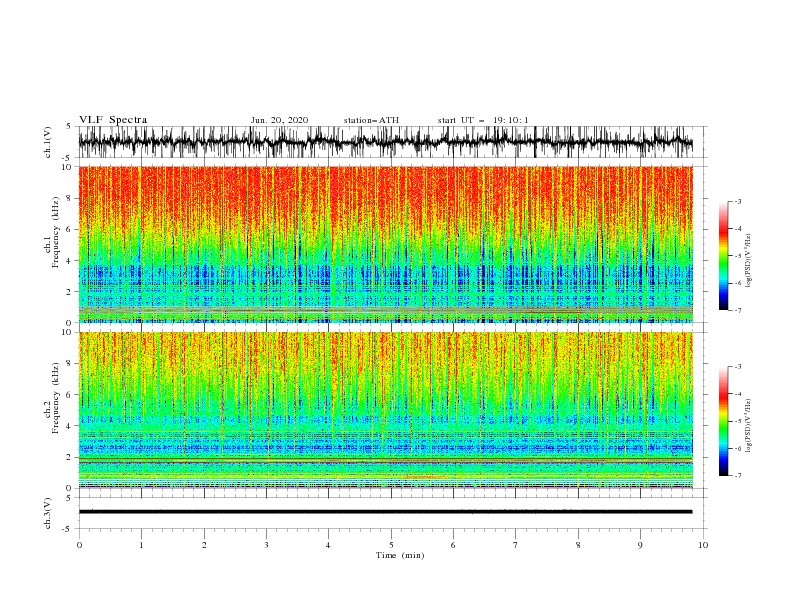This screenshot has width=792, height=612.
Task: Click the "ch.3(V)" axis label
Action: coord(48,513)
